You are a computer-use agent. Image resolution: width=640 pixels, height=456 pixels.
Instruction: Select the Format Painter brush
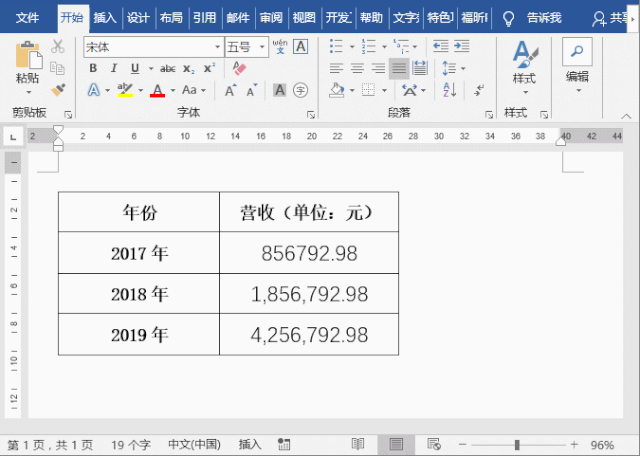click(x=58, y=89)
